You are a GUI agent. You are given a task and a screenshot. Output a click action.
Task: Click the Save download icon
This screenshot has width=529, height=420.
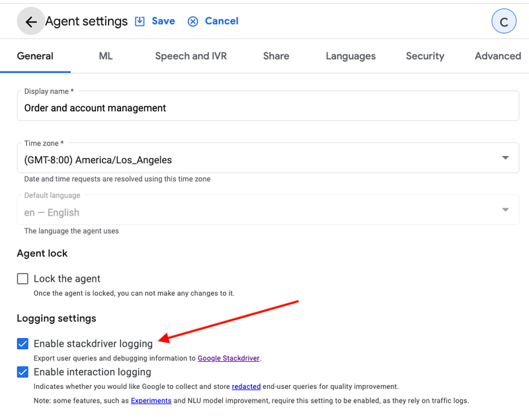(x=140, y=21)
